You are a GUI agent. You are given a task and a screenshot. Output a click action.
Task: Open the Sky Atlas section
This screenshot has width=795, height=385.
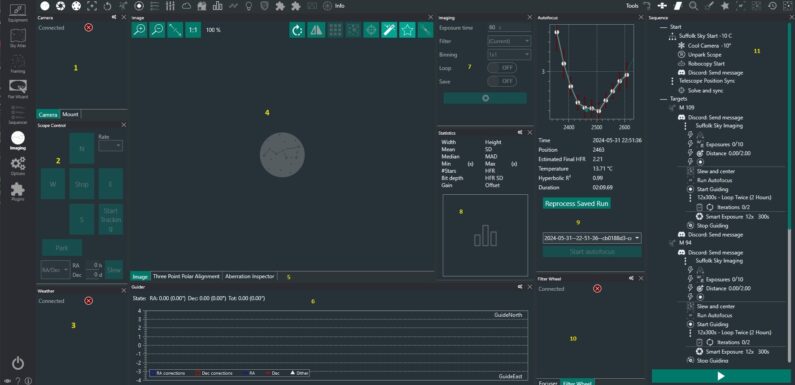click(x=18, y=39)
